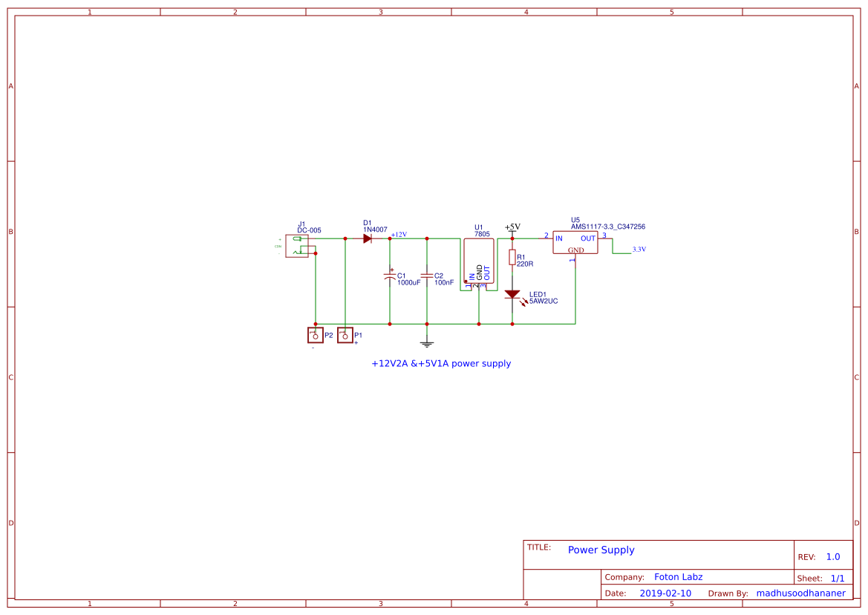This screenshot has height=615, width=868.
Task: Select the P1 pin header symbol
Action: pos(345,335)
